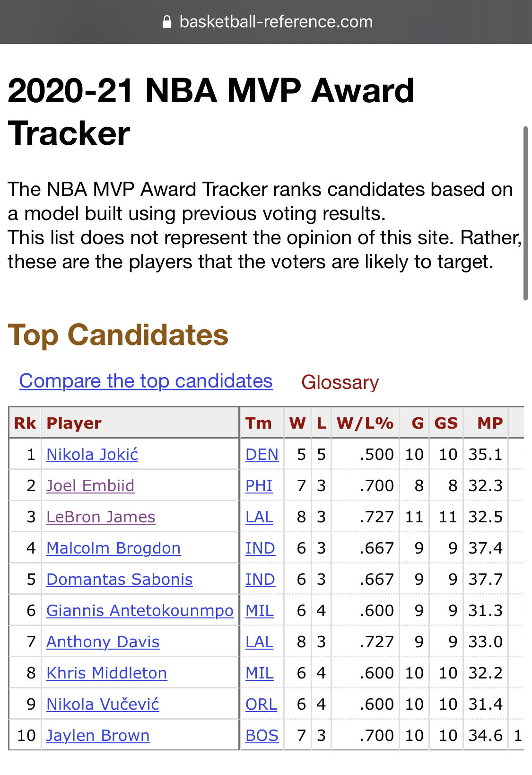
Task: Open LeBron James player page
Action: click(x=101, y=517)
